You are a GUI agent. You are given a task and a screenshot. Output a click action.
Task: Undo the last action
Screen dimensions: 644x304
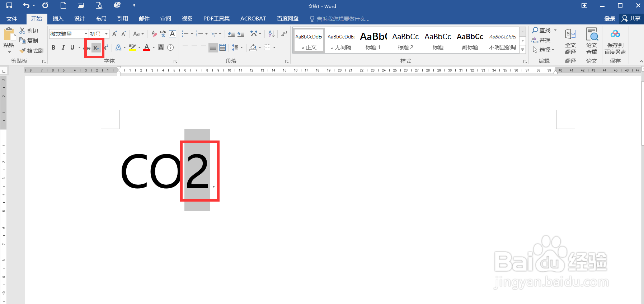tap(26, 5)
